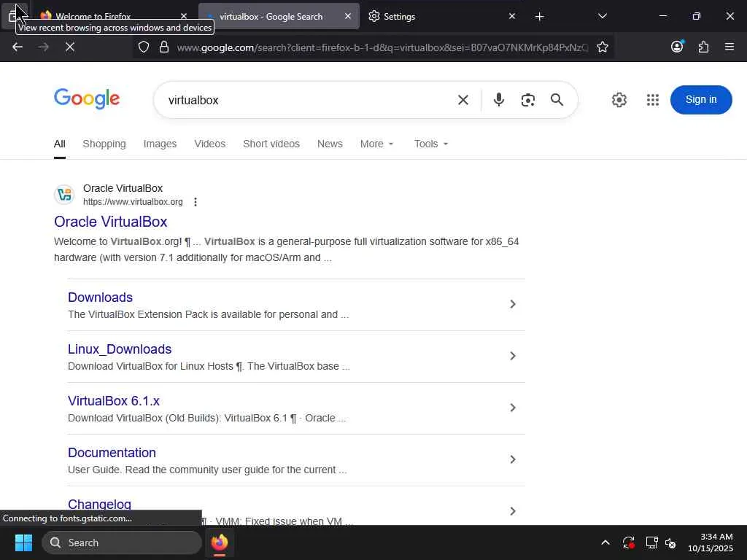The height and width of the screenshot is (560, 747).
Task: Show hidden system tray icons
Action: pos(605,542)
